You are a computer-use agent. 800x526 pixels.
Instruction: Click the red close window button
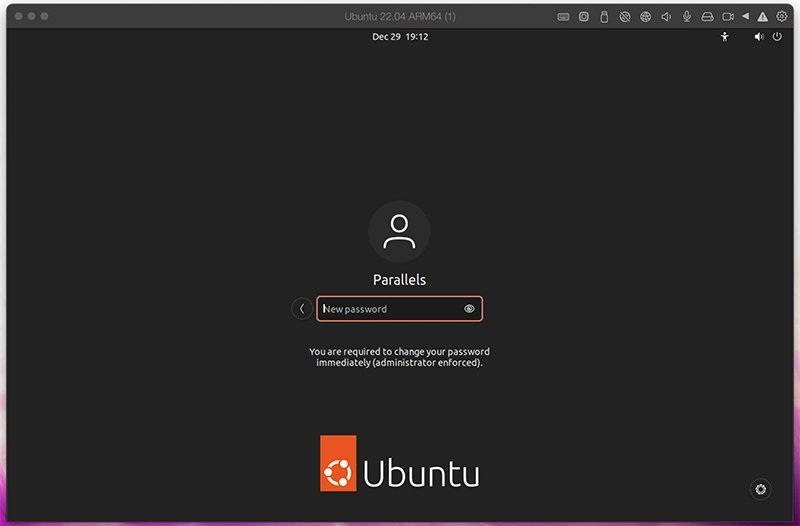18,16
